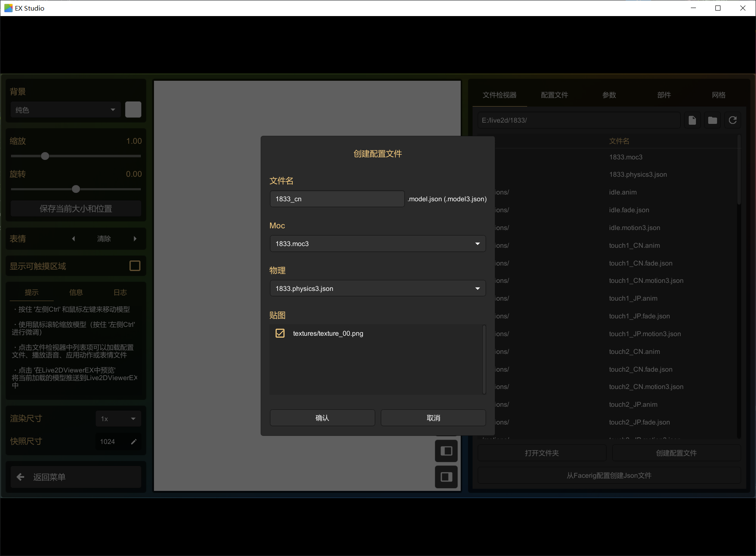756x556 pixels.
Task: Click the 取消 button in the dialog
Action: [433, 418]
